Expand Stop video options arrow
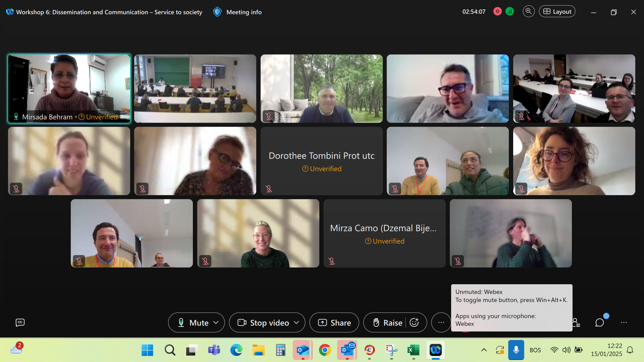This screenshot has width=644, height=362. tap(296, 322)
